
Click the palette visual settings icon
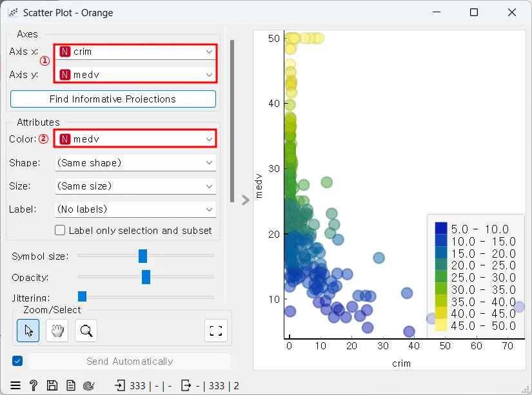[x=89, y=385]
